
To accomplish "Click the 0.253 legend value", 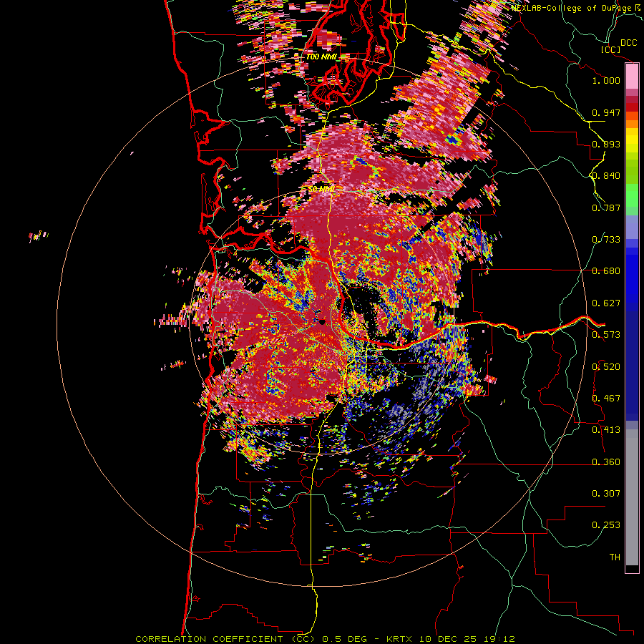I will pyautogui.click(x=606, y=525).
